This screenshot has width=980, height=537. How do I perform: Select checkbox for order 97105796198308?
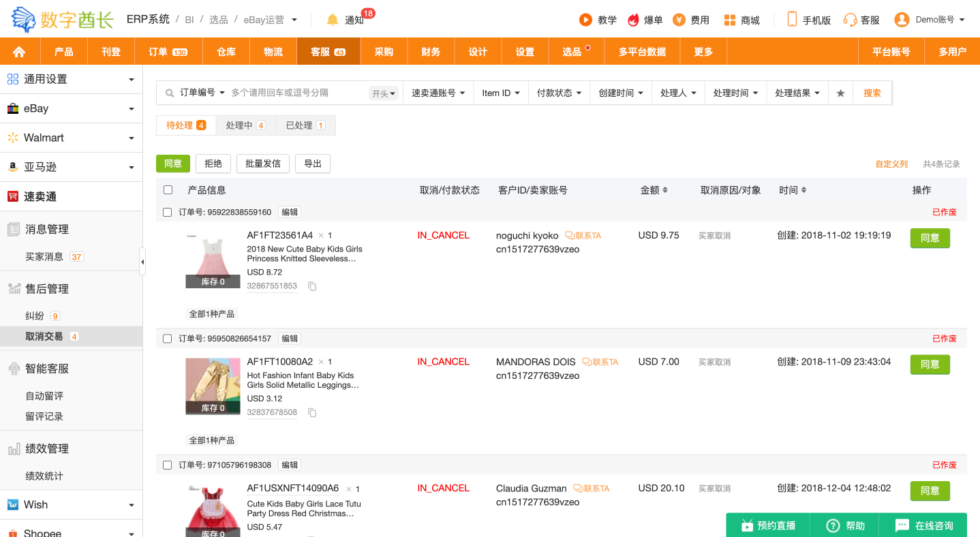(168, 465)
